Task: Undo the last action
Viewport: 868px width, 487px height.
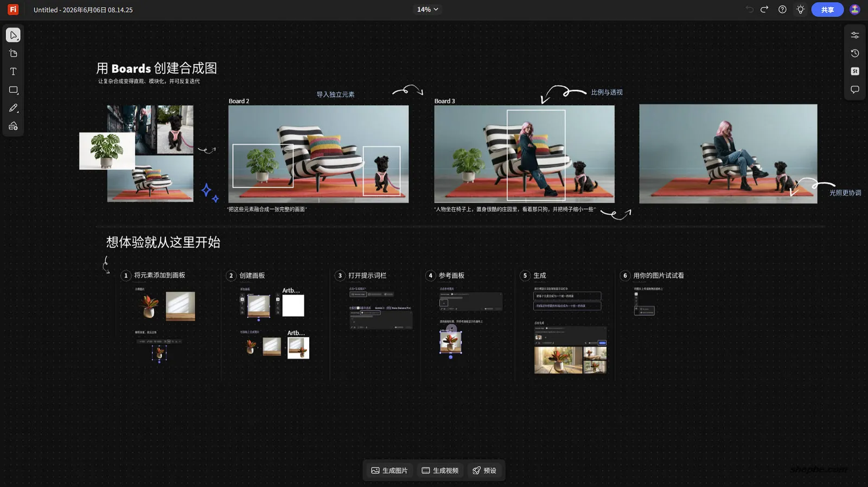Action: click(749, 9)
